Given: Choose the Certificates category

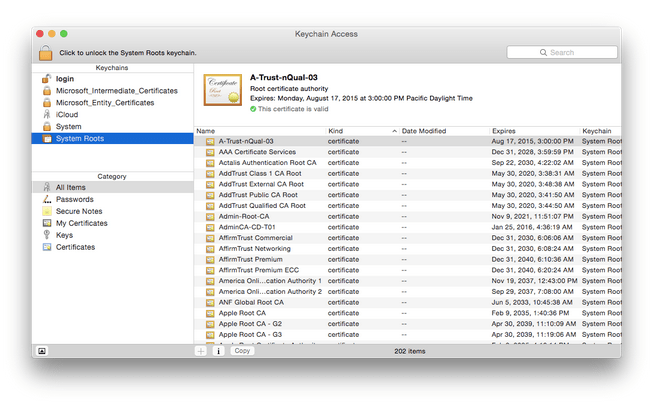Looking at the screenshot, I should pyautogui.click(x=113, y=247).
